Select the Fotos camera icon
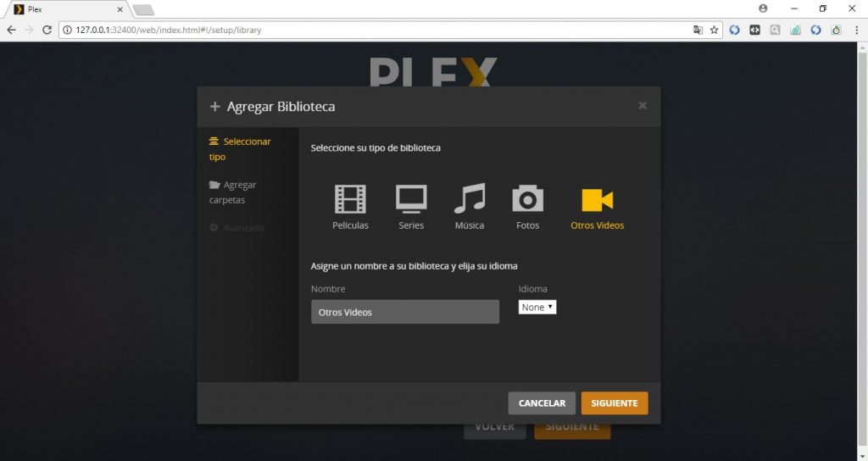This screenshot has width=868, height=461. pos(527,200)
